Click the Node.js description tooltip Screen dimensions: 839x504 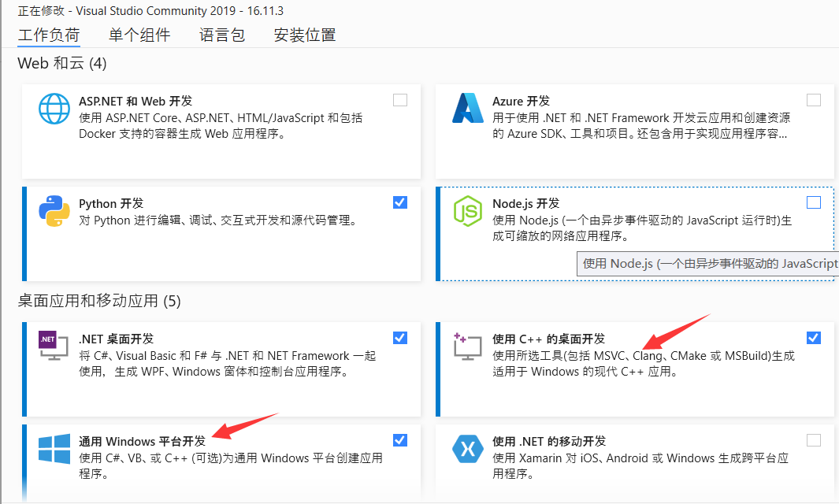click(708, 264)
